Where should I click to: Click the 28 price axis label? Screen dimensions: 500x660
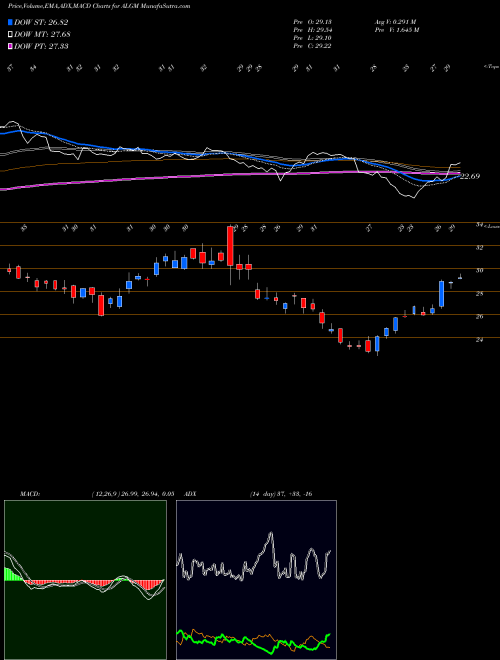(x=479, y=294)
